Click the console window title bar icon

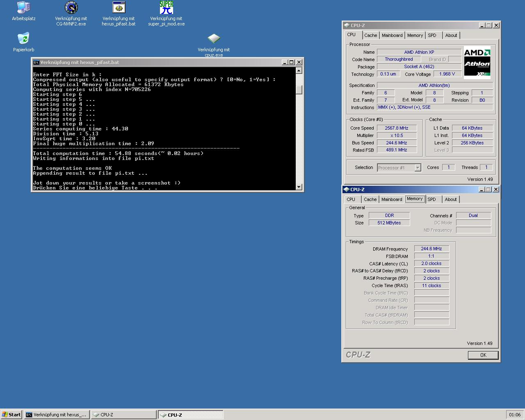tap(36, 62)
